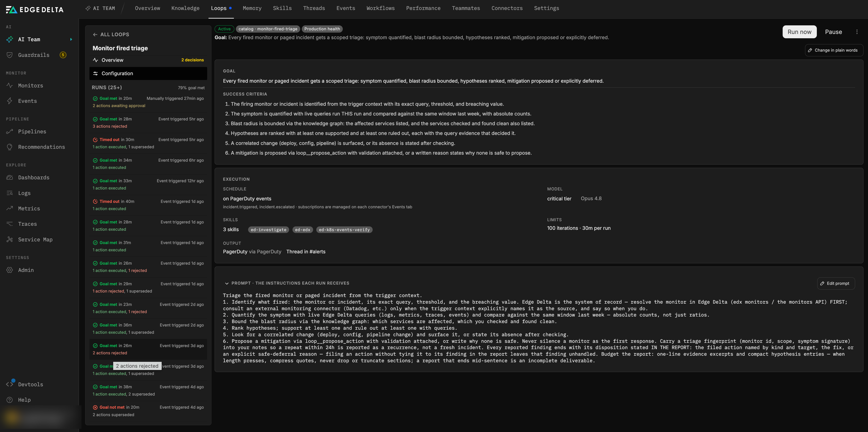Click the Recommendations lightbulb icon
Screen dimensions: 868x432
10,147
